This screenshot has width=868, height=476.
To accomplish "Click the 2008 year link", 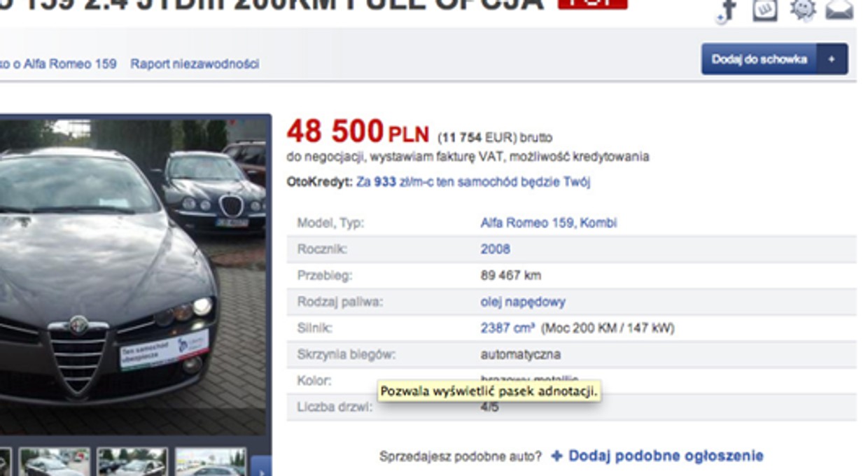I will point(495,249).
